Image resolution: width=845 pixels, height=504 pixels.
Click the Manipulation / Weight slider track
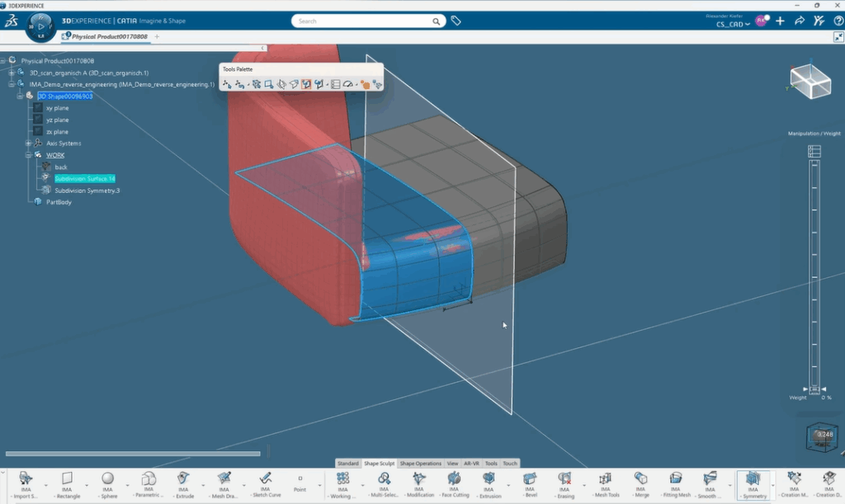point(814,272)
